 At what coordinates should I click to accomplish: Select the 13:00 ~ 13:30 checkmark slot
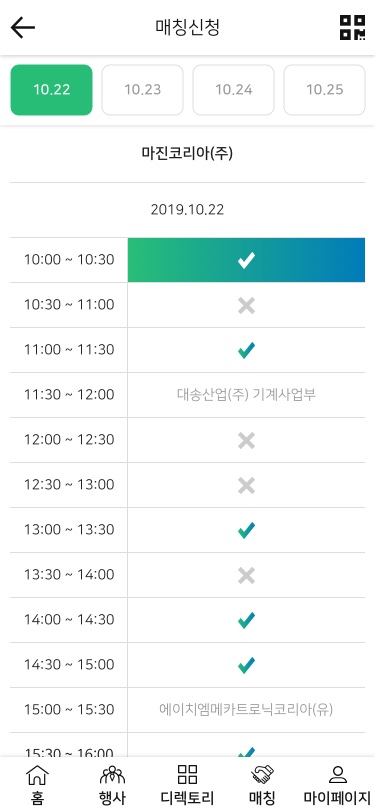246,530
